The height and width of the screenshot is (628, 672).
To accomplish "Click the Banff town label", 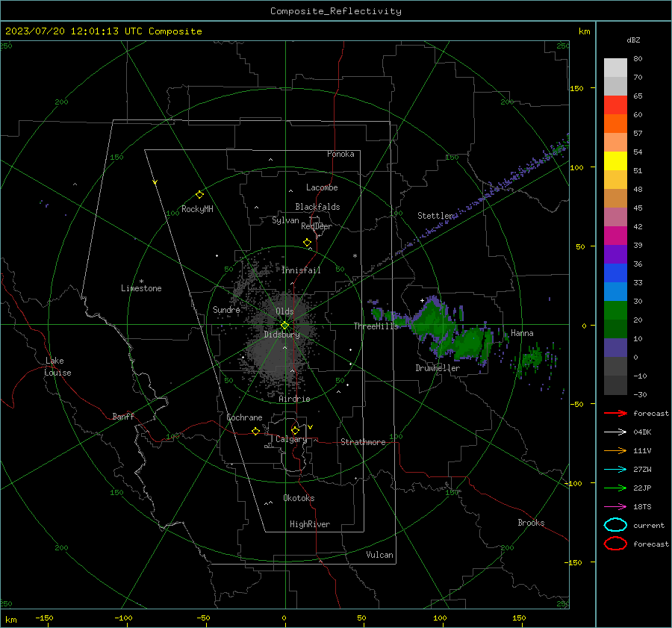I will pyautogui.click(x=123, y=417).
